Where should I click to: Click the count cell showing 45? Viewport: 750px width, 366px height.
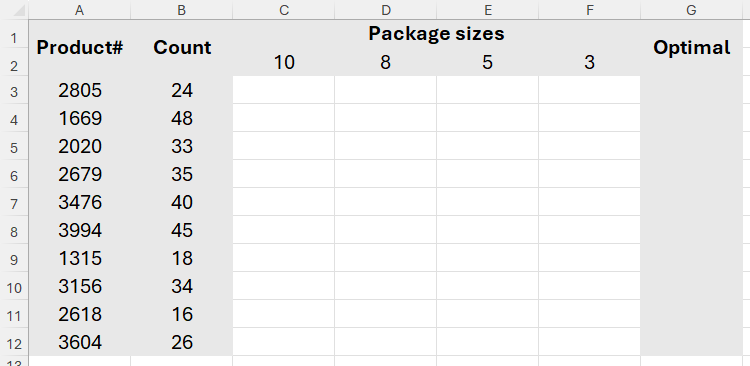coord(182,230)
